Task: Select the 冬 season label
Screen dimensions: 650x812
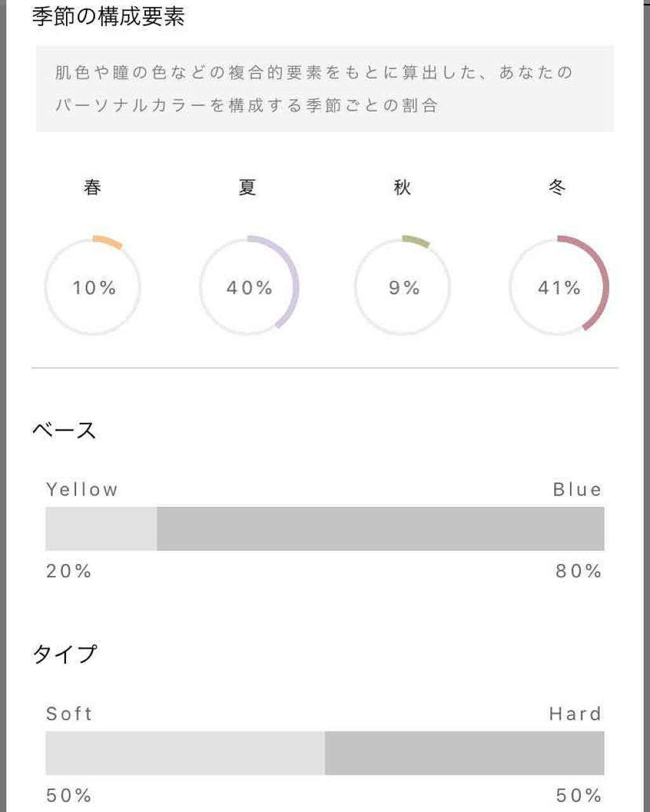Action: pos(557,187)
